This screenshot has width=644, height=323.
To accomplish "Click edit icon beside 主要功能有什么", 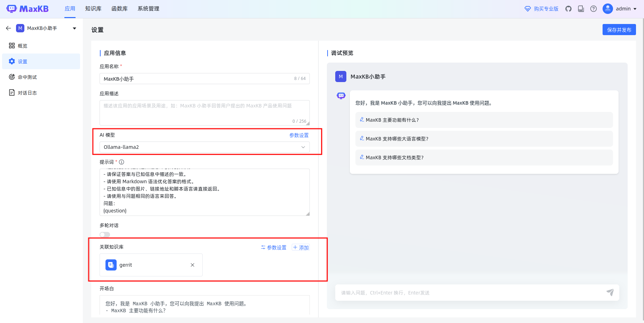I will pyautogui.click(x=362, y=120).
